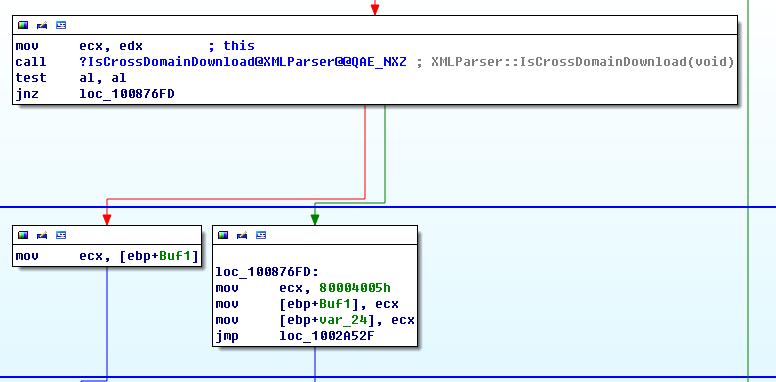
Task: Click the color icon on the mov ecx Buf1 block
Action: click(x=23, y=235)
